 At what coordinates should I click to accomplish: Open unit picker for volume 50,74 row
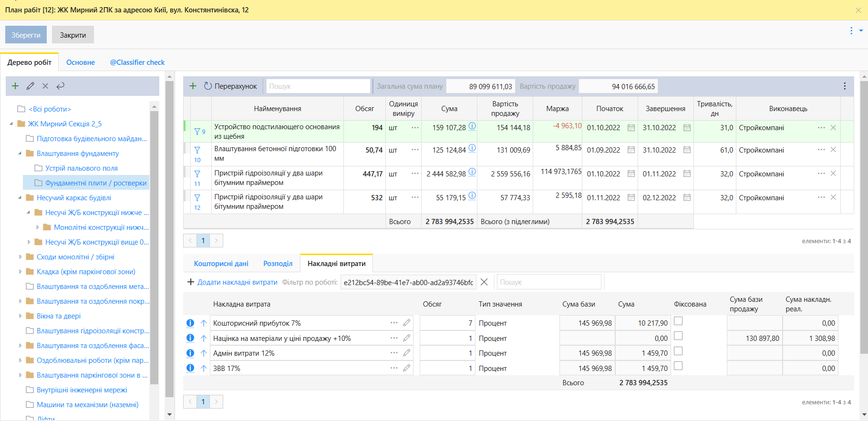coord(415,150)
